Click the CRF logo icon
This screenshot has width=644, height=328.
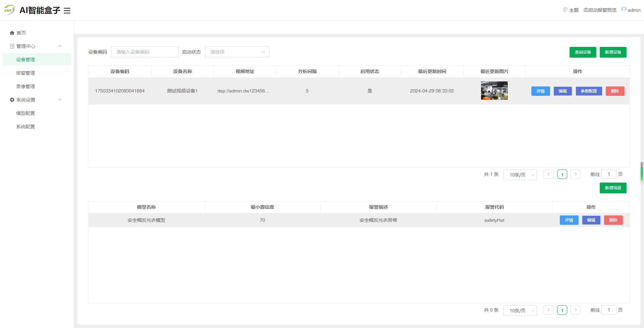9,10
